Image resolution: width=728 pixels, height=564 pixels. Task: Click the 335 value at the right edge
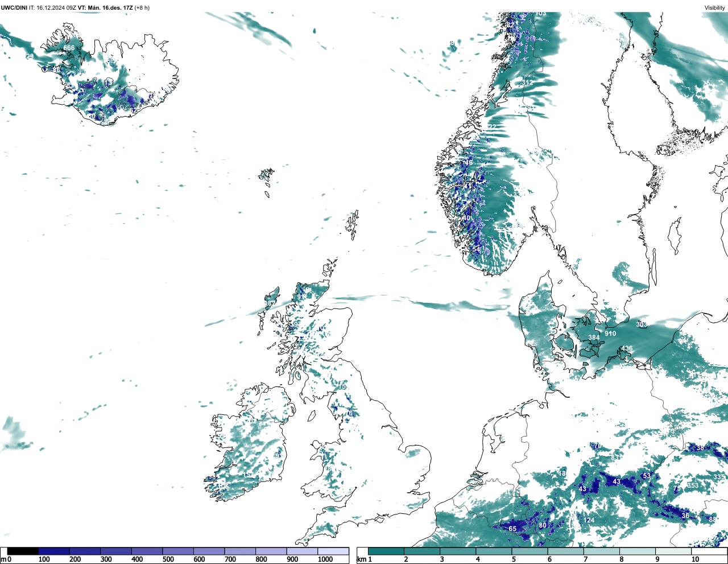(x=719, y=477)
